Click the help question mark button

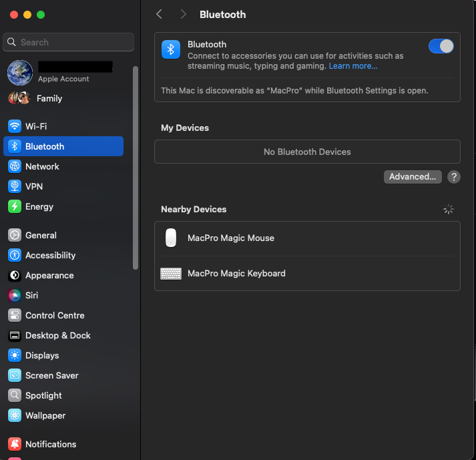pos(454,177)
